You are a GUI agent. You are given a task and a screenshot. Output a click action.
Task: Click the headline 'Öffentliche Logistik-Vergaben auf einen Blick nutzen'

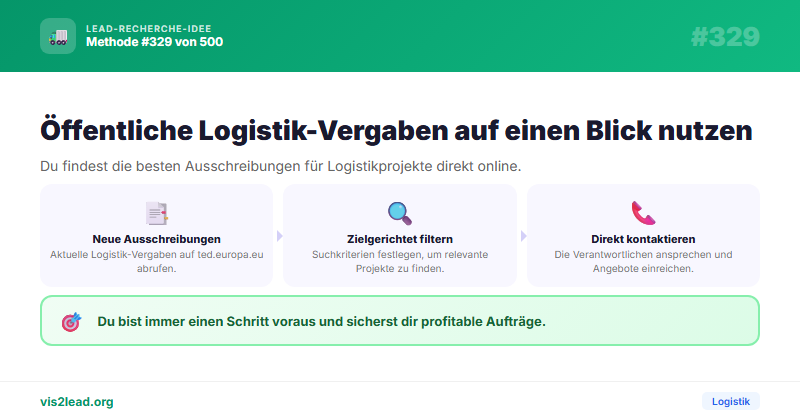click(396, 130)
